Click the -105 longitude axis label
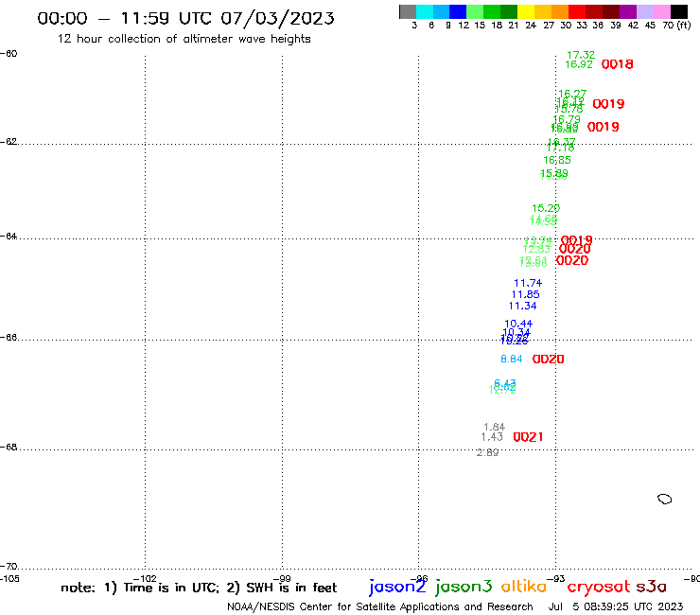Viewport: 700px width, 615px height. (x=10, y=579)
